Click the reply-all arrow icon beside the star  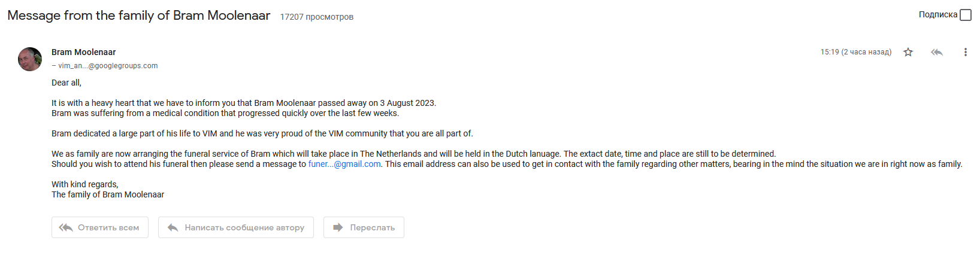point(937,52)
